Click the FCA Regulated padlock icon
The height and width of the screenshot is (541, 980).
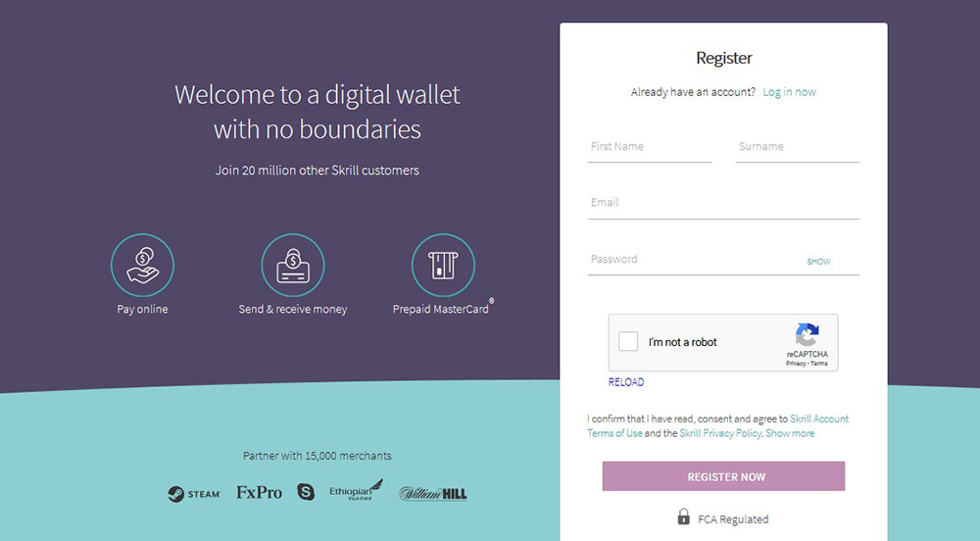[683, 517]
